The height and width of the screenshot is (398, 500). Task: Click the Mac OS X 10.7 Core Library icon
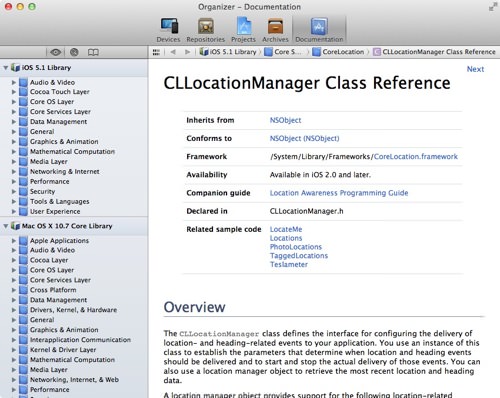[x=15, y=226]
